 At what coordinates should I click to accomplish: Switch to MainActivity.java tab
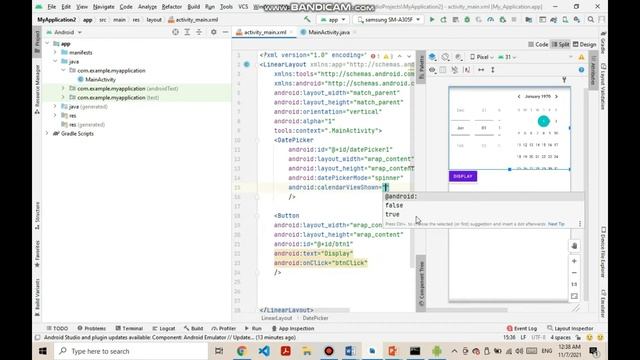329,32
